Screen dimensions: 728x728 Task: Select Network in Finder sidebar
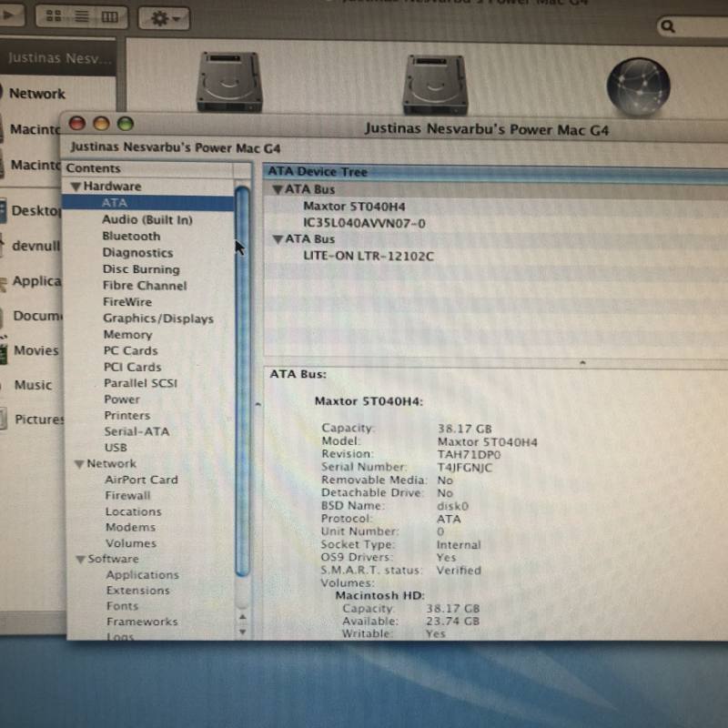[x=37, y=94]
